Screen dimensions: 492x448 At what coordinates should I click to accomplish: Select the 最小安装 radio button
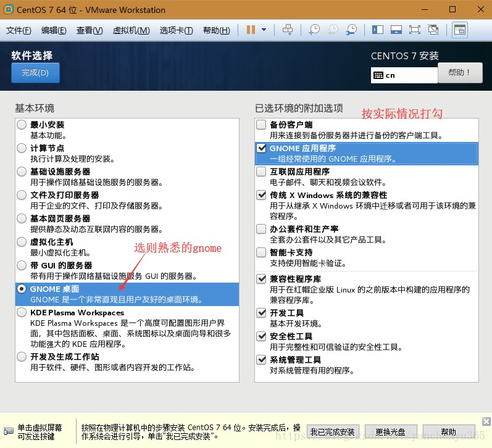[x=22, y=125]
